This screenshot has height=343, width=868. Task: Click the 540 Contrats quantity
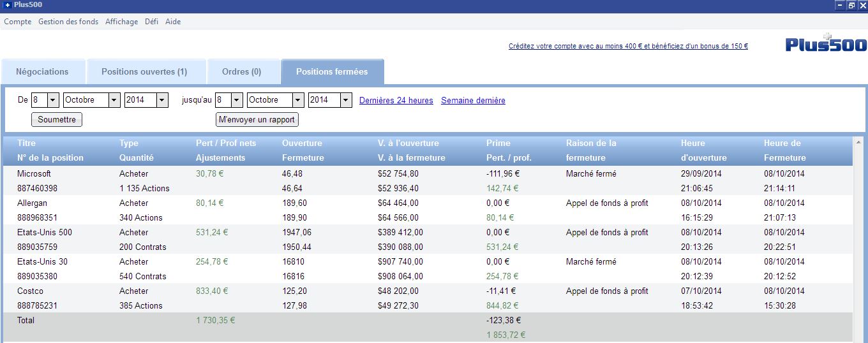(x=143, y=276)
